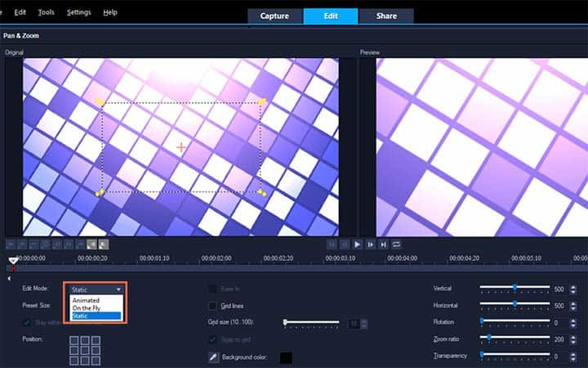Choose Animated in the Edit Mode list
This screenshot has width=588, height=368.
[96, 300]
